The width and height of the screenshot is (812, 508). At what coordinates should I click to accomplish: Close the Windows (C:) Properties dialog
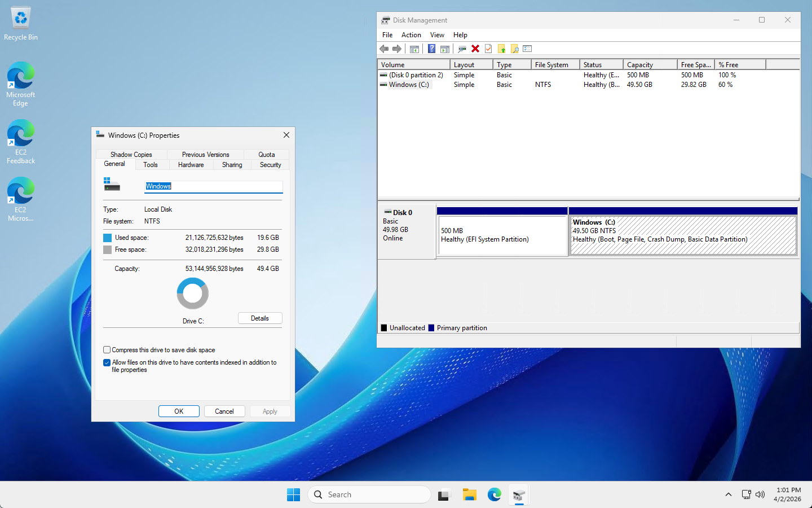[x=286, y=135]
